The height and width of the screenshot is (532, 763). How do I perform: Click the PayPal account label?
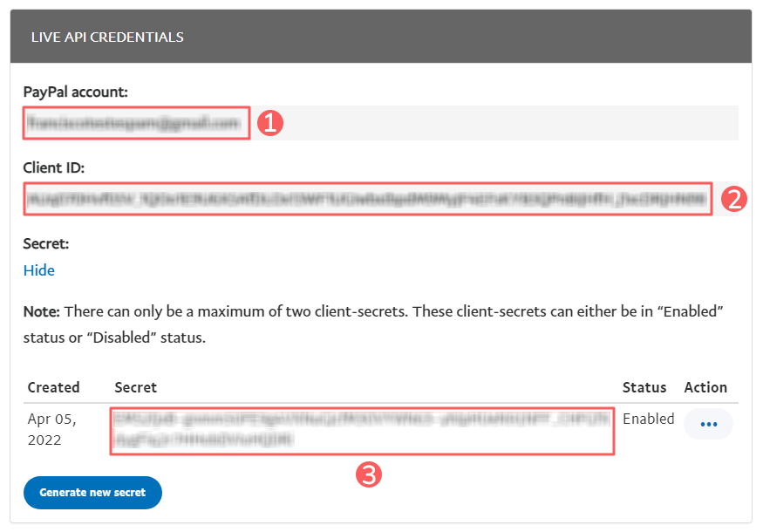76,92
